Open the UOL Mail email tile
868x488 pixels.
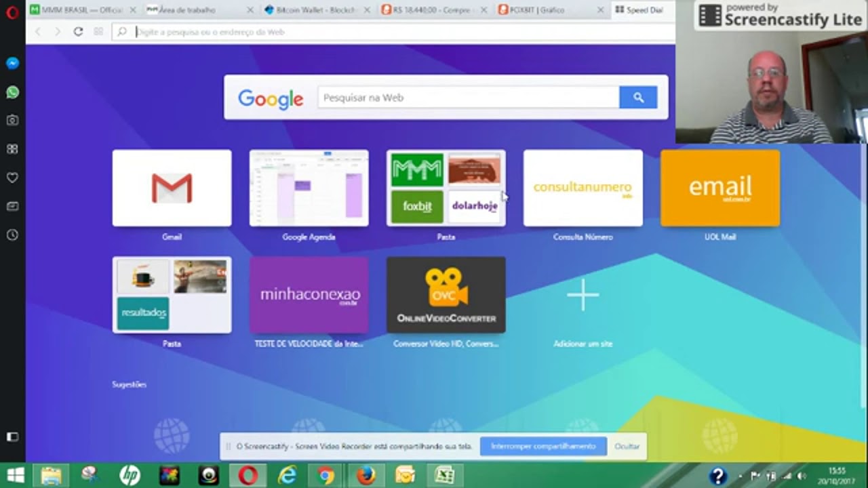[x=719, y=188]
